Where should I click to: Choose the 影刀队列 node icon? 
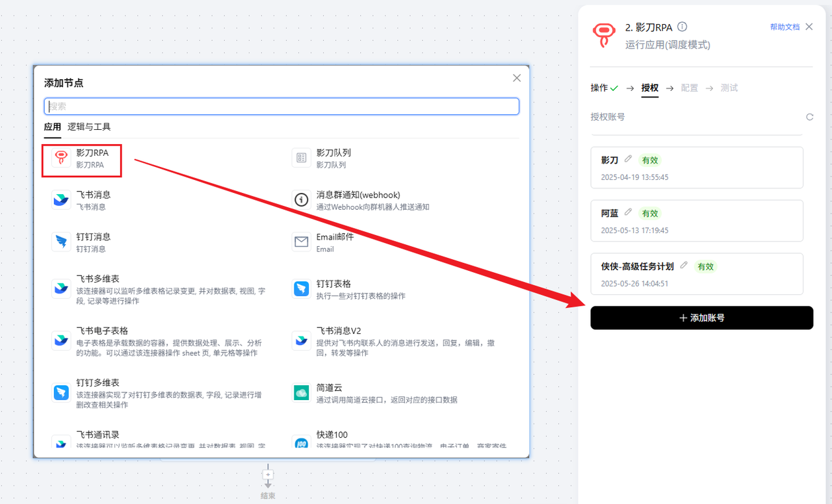[302, 158]
